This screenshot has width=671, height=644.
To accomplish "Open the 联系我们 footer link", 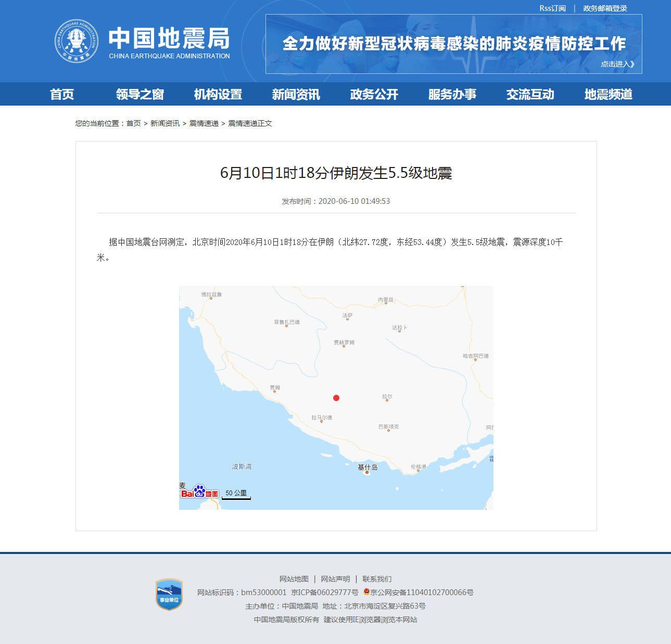I will click(x=377, y=578).
